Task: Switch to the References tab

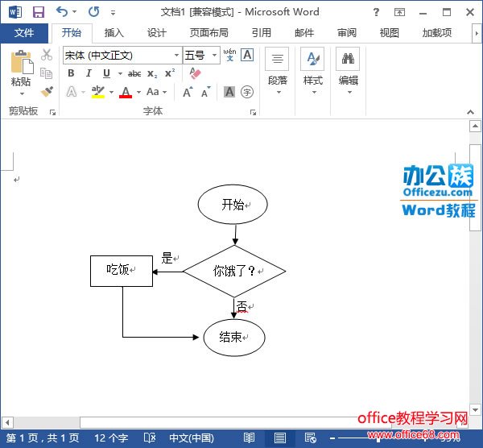Action: coord(261,33)
